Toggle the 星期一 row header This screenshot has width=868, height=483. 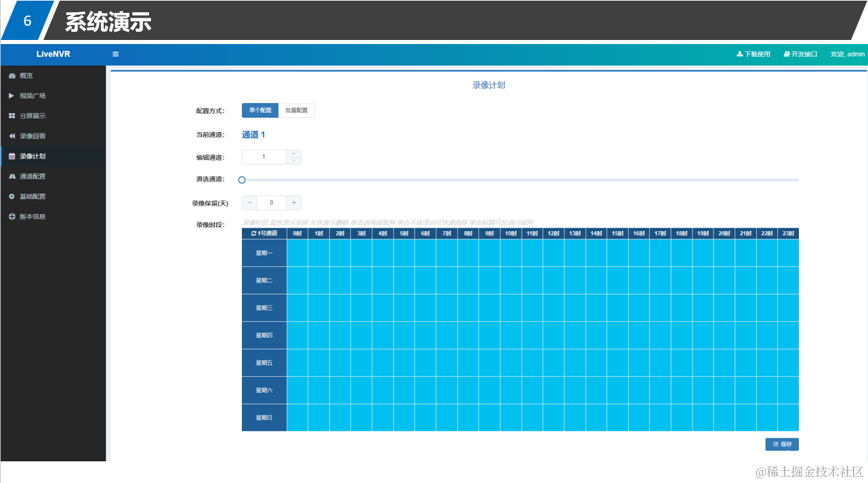click(x=264, y=253)
